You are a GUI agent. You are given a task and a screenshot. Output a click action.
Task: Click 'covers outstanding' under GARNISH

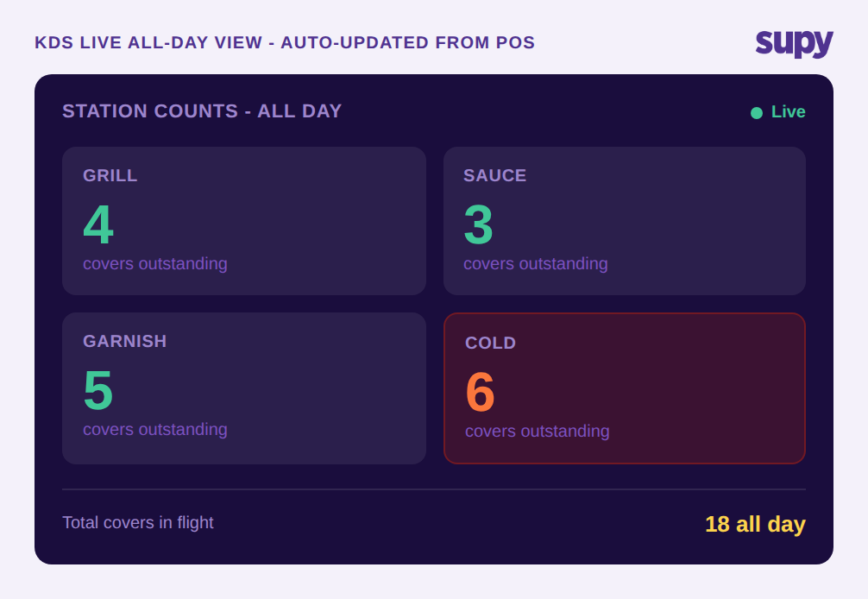click(155, 429)
